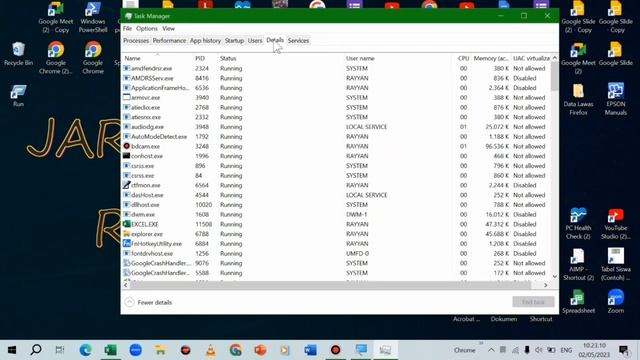The image size is (640, 360).
Task: Switch to the Performance tab
Action: tap(169, 41)
